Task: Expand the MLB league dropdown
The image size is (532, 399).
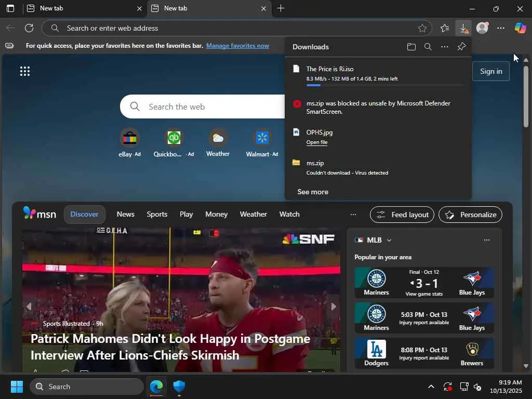Action: [389, 240]
